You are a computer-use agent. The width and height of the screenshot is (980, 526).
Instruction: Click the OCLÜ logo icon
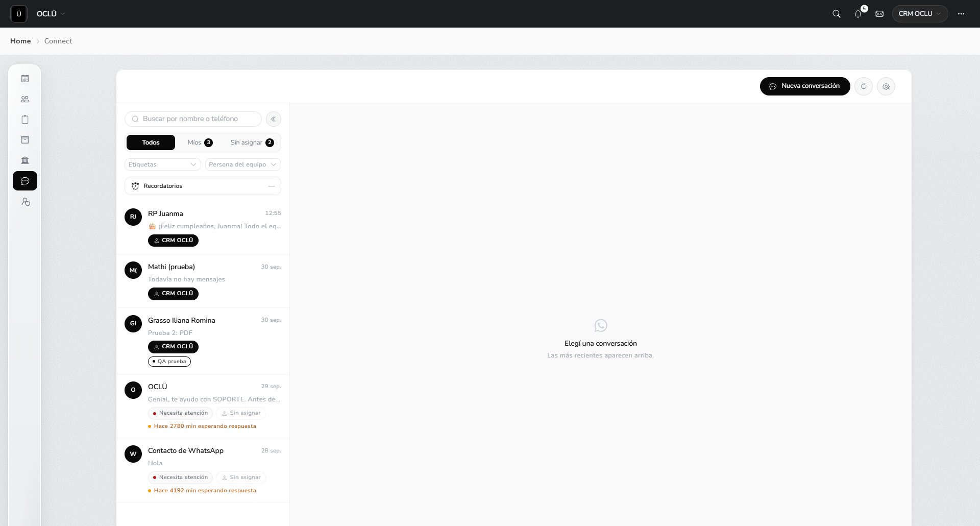(x=19, y=14)
